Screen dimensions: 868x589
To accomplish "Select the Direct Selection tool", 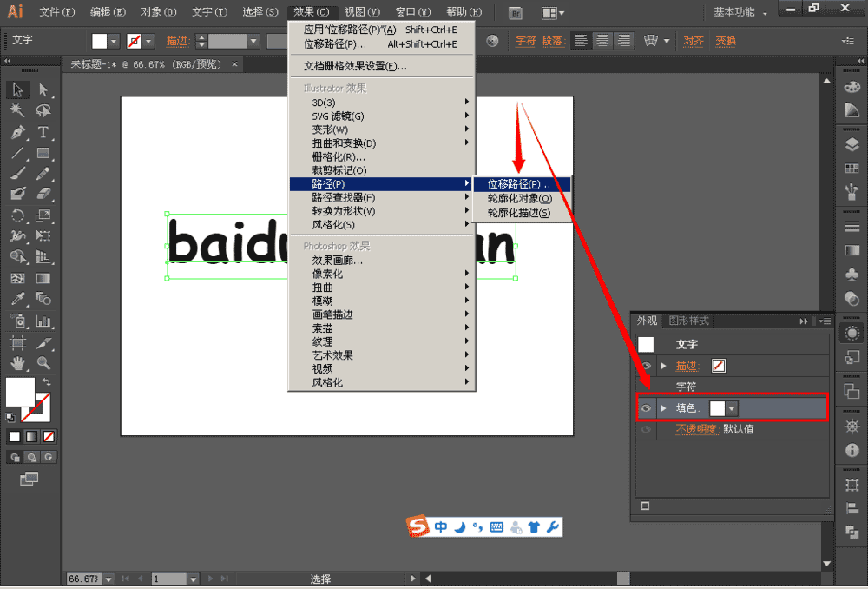I will click(x=43, y=89).
